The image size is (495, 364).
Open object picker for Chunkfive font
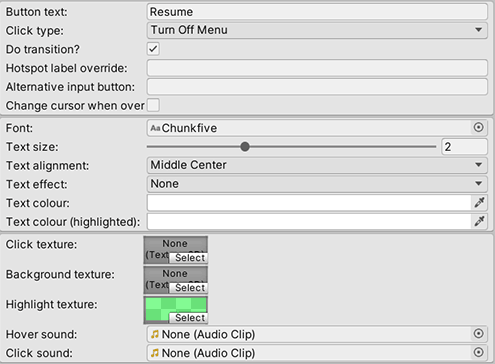pos(478,128)
